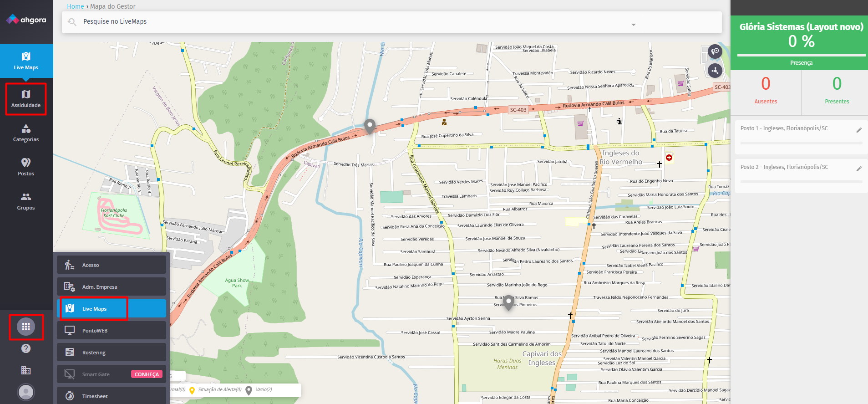Select Live Maps in the apps menu
Image resolution: width=868 pixels, height=404 pixels.
[112, 308]
